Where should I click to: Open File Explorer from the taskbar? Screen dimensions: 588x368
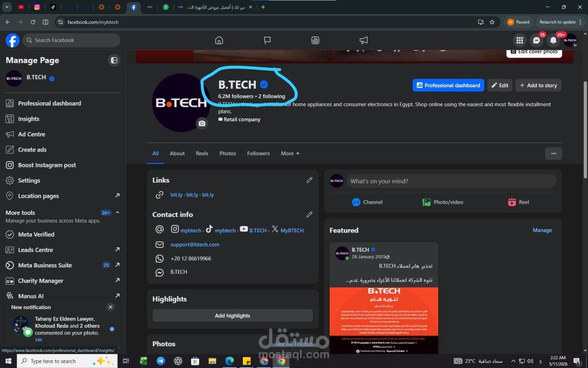click(x=212, y=361)
